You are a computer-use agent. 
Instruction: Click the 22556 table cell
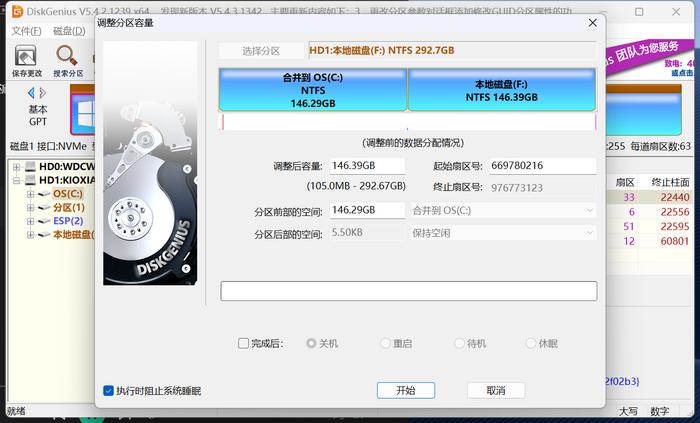pyautogui.click(x=675, y=212)
